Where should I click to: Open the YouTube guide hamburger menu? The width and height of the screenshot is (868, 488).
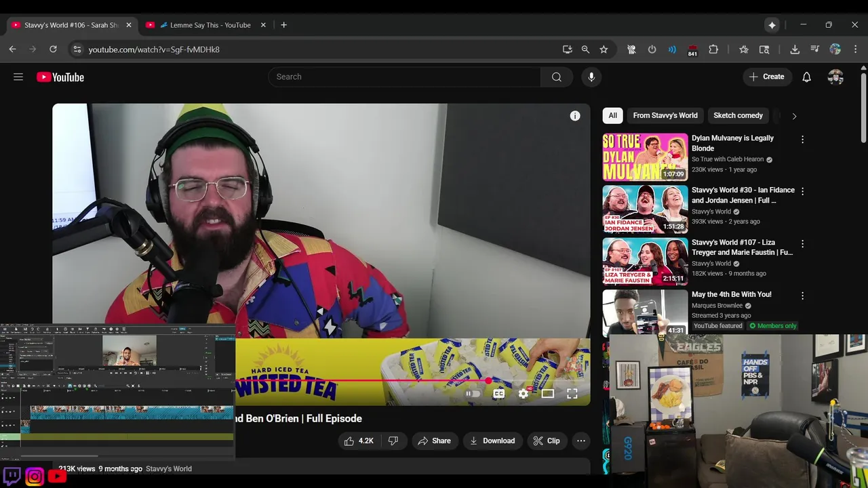[x=18, y=77]
